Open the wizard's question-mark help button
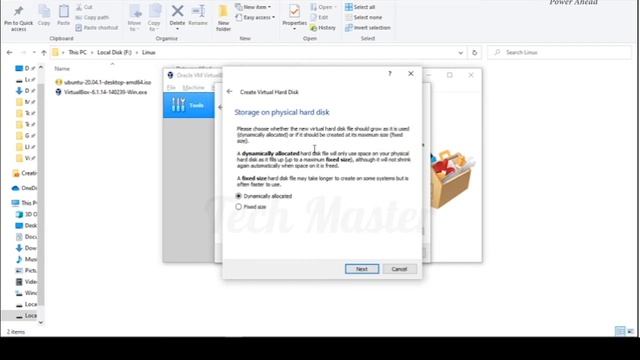This screenshot has height=360, width=640. tap(390, 73)
